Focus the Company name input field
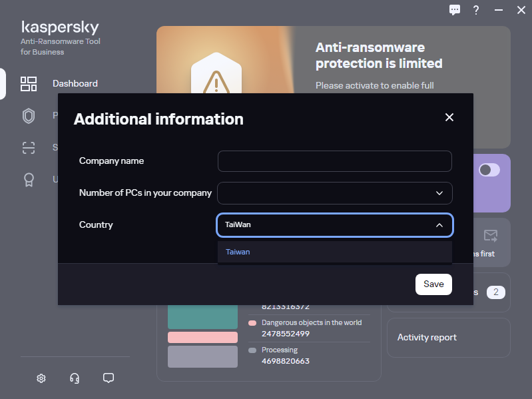This screenshot has width=532, height=399. 334,161
